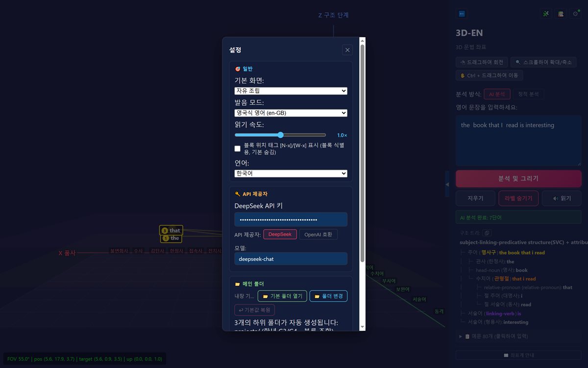Switch to the 정적 분석 analysis mode
This screenshot has width=588, height=368.
point(528,94)
